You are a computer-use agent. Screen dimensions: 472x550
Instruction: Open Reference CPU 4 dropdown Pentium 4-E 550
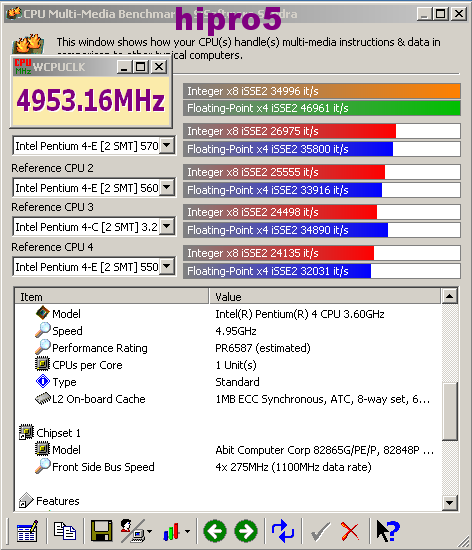pos(167,266)
